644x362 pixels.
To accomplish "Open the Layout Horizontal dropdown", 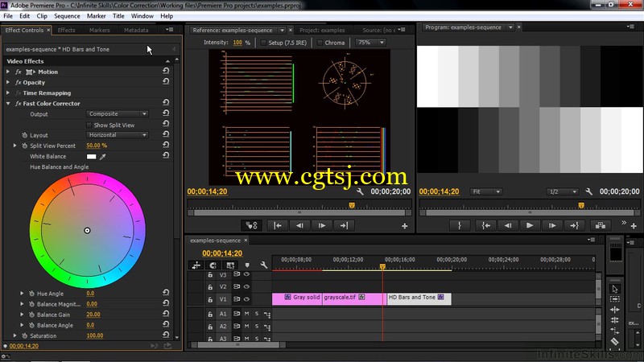I will [x=117, y=134].
